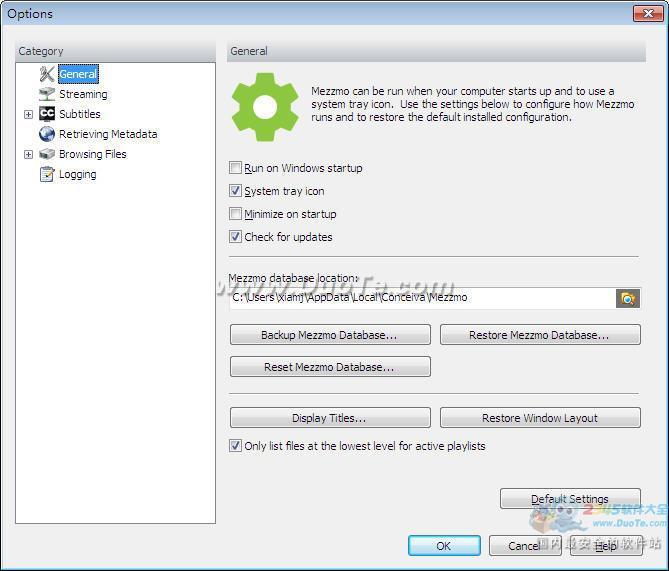669x571 pixels.
Task: Click Reset Mezzmo Database button
Action: [x=330, y=367]
